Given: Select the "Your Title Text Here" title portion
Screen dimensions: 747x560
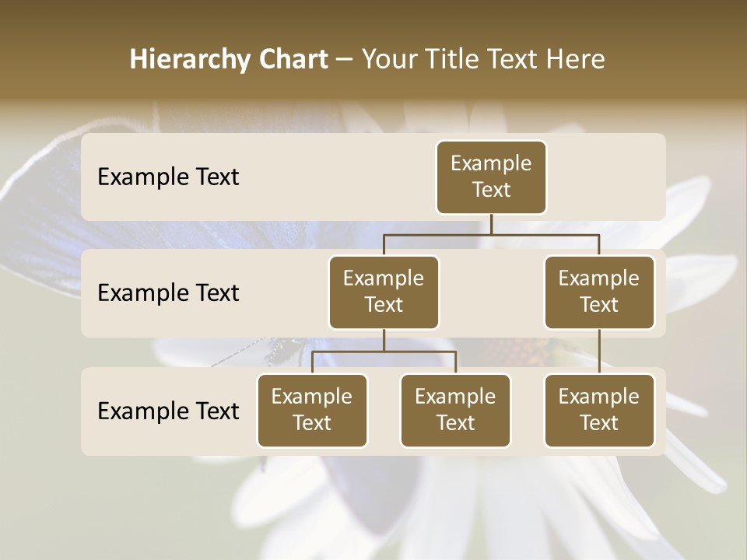Looking at the screenshot, I should pyautogui.click(x=483, y=59).
